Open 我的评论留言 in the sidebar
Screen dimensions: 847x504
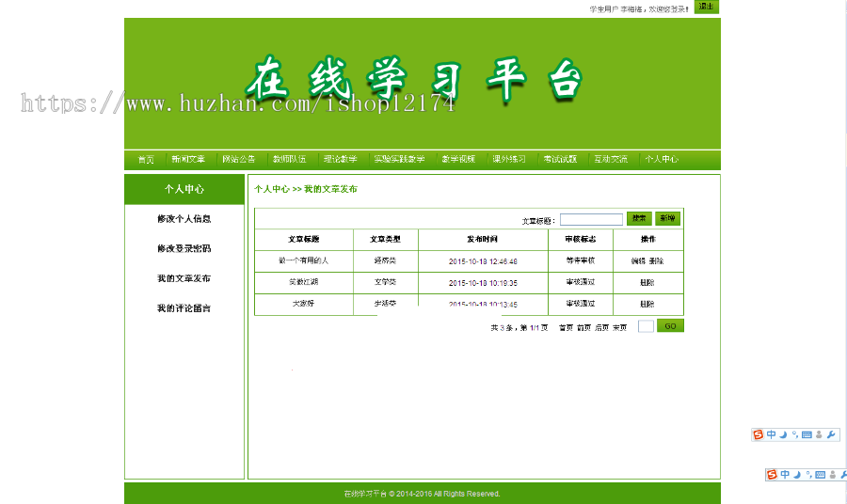pos(184,308)
